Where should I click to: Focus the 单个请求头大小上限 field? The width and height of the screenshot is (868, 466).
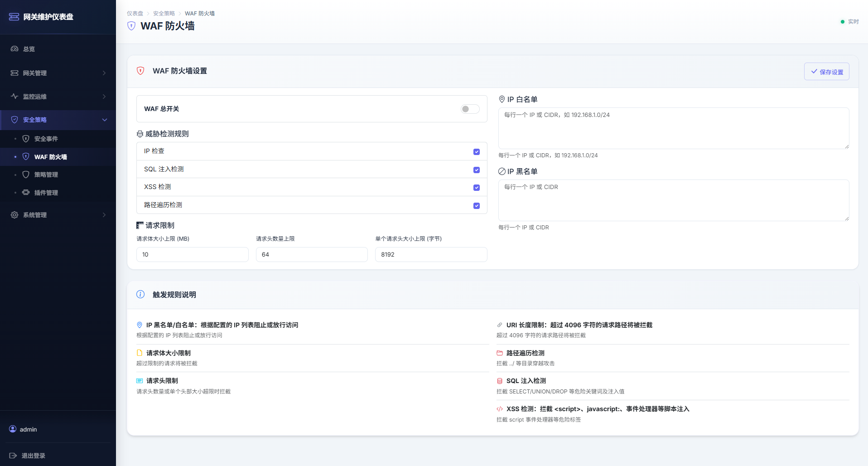(x=431, y=254)
